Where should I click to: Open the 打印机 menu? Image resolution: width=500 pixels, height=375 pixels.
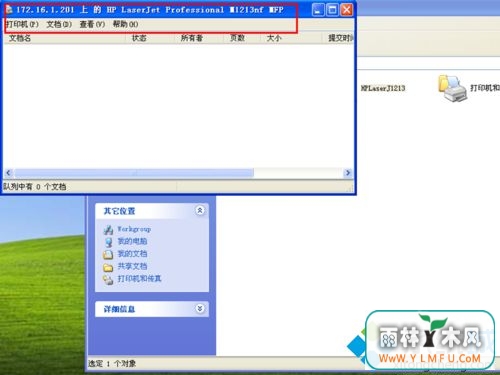pyautogui.click(x=22, y=24)
